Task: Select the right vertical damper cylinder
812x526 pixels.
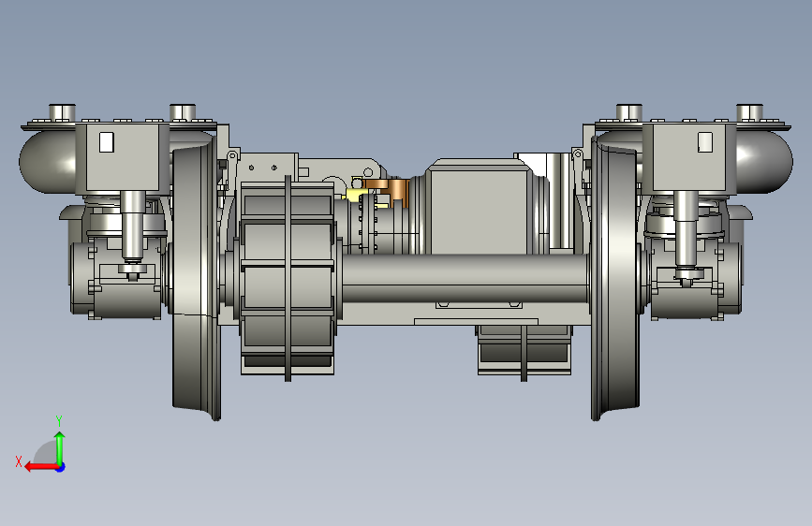Action: [687, 226]
